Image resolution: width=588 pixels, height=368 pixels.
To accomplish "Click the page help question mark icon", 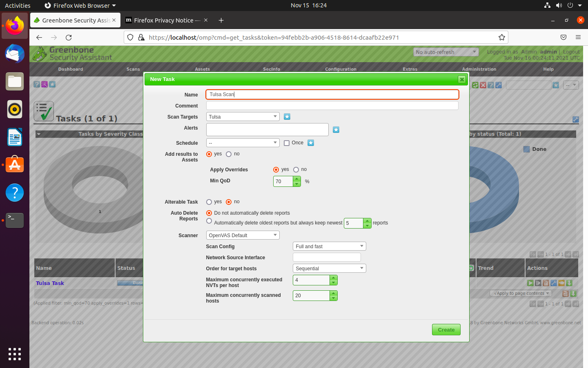I will coord(37,84).
